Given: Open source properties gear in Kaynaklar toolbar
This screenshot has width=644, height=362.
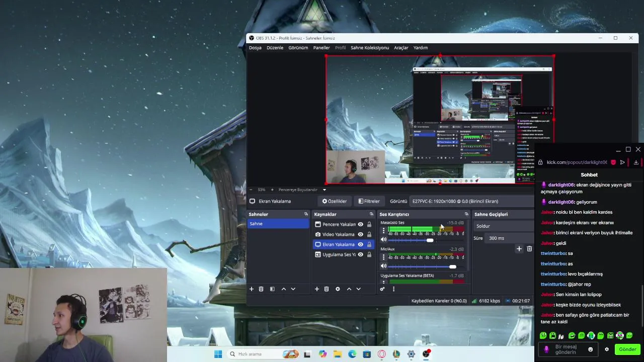Looking at the screenshot, I should point(338,289).
